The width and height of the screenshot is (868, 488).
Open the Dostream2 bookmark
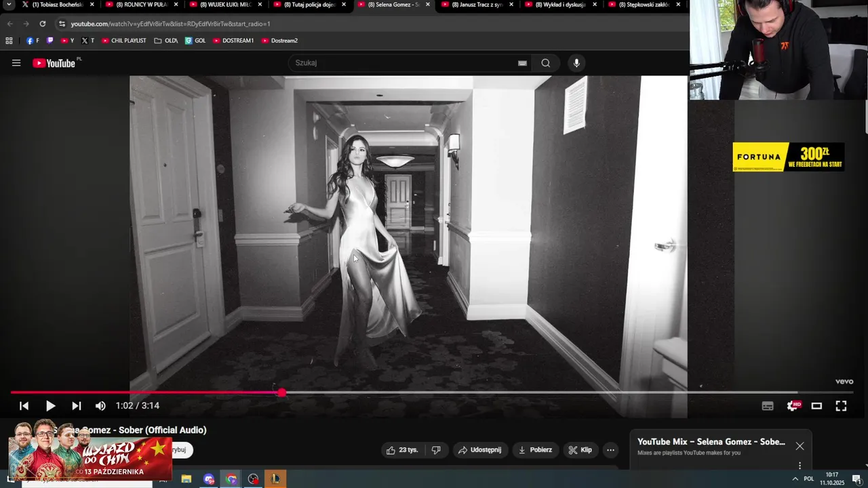coord(279,41)
